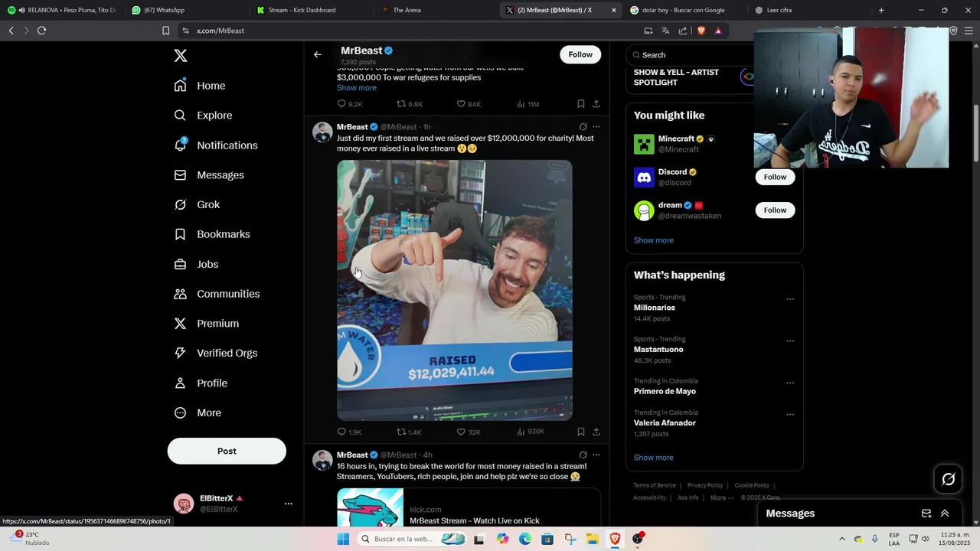
Task: Reload the page in the browser
Action: (x=41, y=31)
